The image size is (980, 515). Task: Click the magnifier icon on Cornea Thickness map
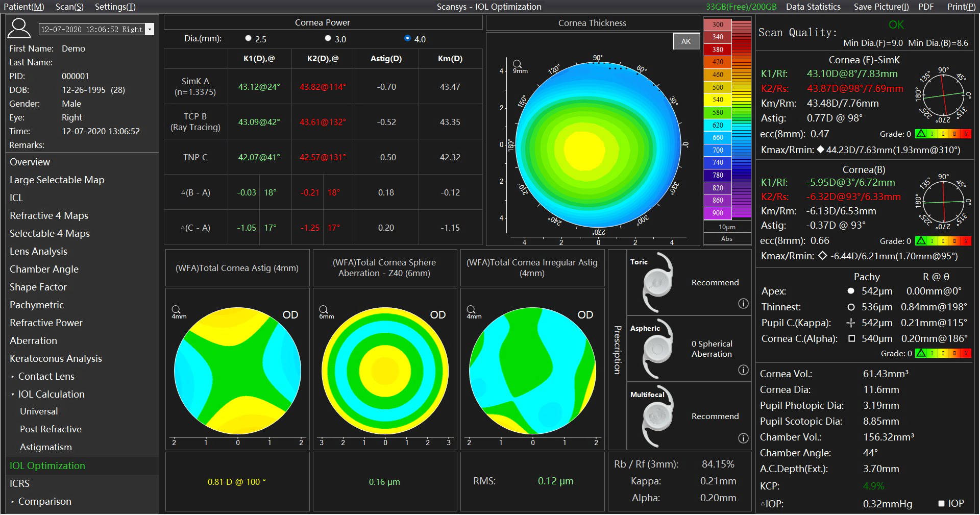tap(517, 64)
